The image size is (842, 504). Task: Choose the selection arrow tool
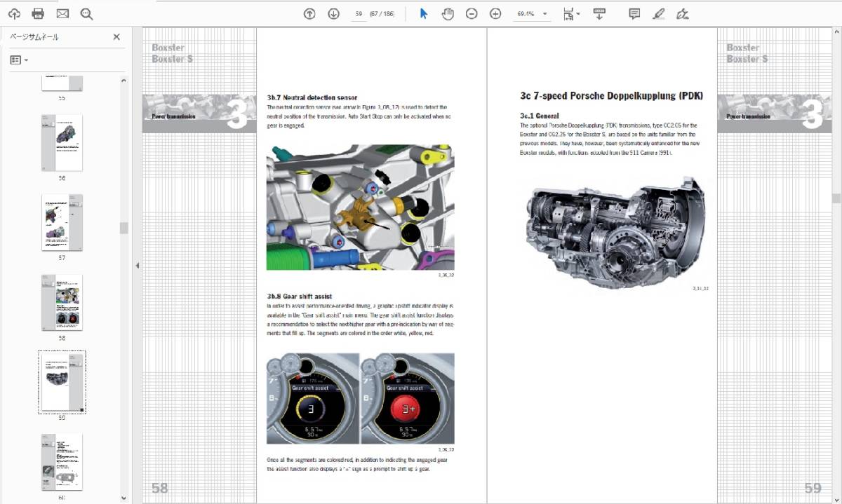click(423, 13)
